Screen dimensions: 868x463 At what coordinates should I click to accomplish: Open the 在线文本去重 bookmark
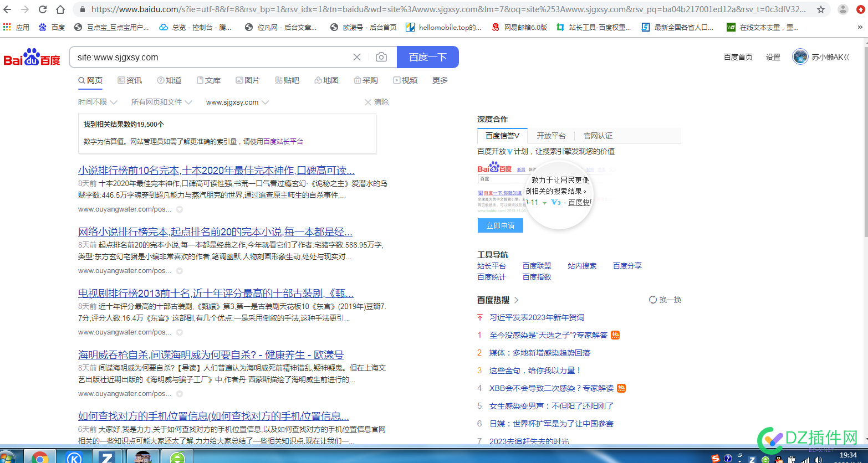[763, 27]
